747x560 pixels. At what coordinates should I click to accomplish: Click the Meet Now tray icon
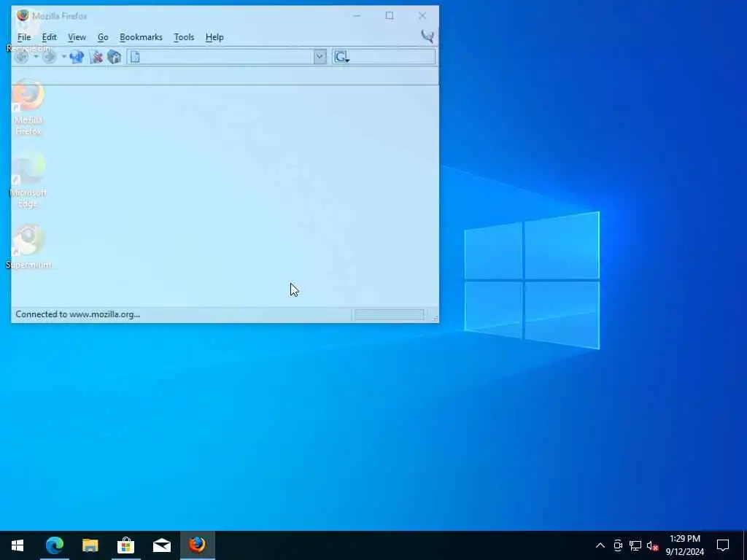pyautogui.click(x=618, y=545)
